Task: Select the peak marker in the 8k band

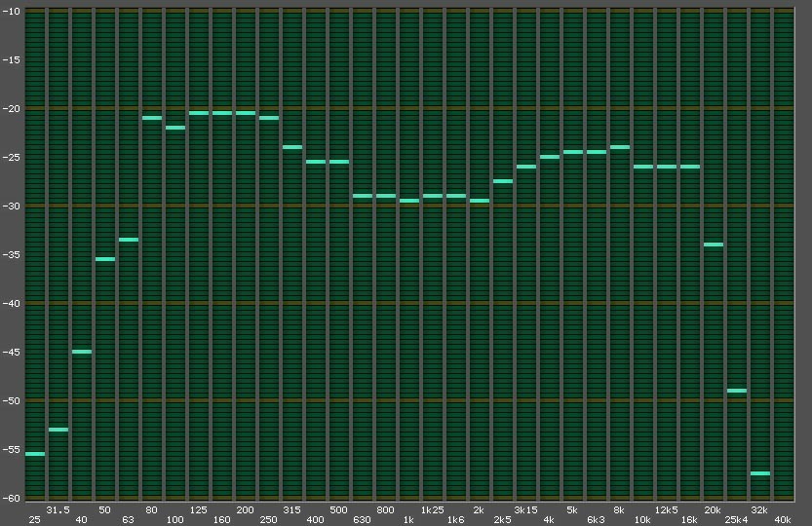Action: (x=620, y=147)
